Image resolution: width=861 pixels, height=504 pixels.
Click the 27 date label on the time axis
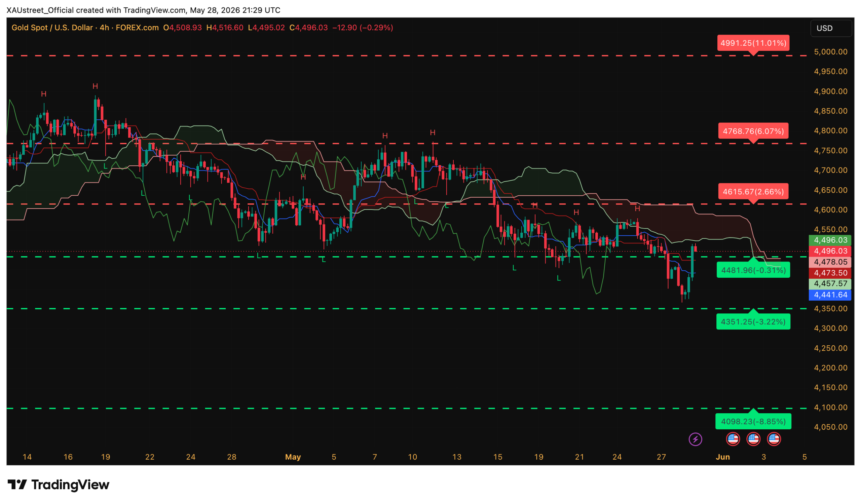pos(661,457)
